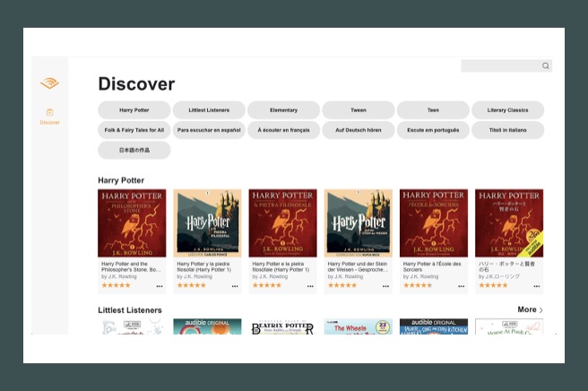Screen dimensions: 588x391
Task: Click the Discover page heading
Action: point(136,83)
